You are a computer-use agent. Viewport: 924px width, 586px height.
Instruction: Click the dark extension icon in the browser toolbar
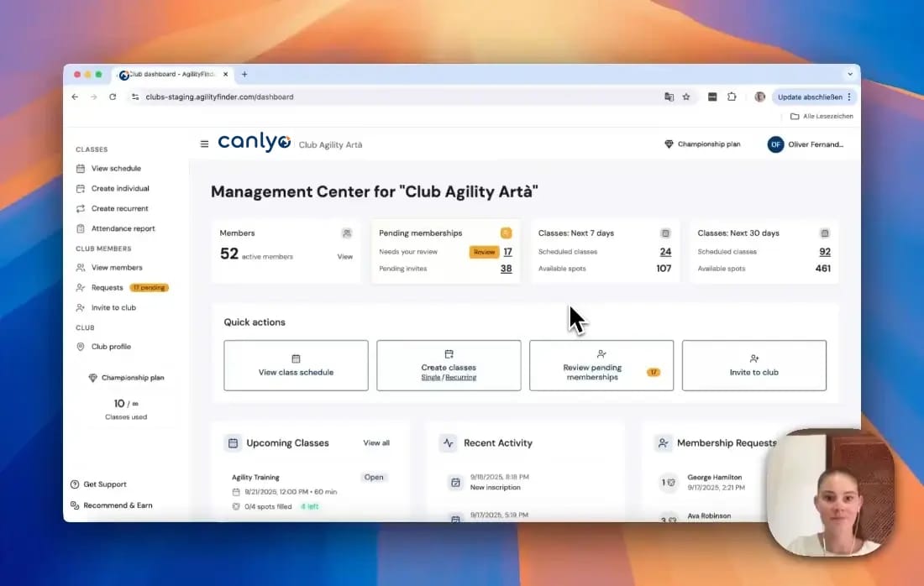(x=712, y=97)
